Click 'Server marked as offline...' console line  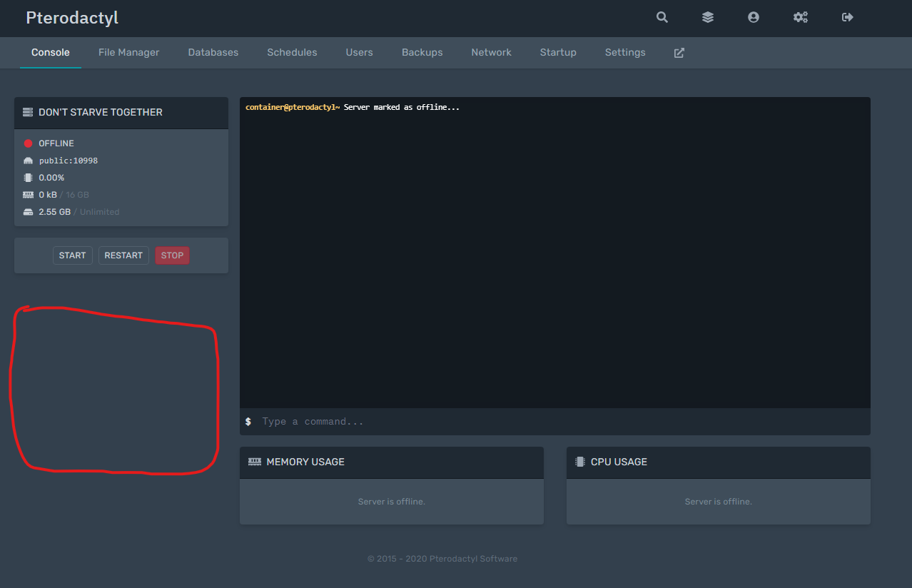click(x=402, y=107)
